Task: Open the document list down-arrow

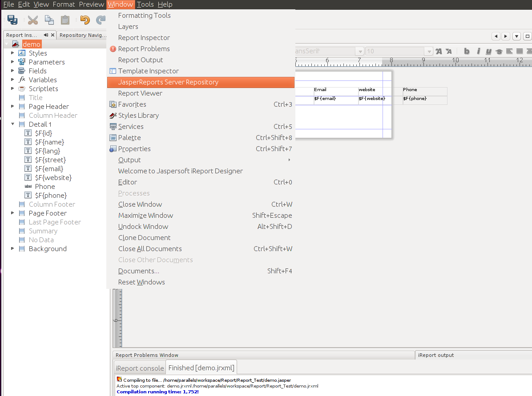Action: 516,36
